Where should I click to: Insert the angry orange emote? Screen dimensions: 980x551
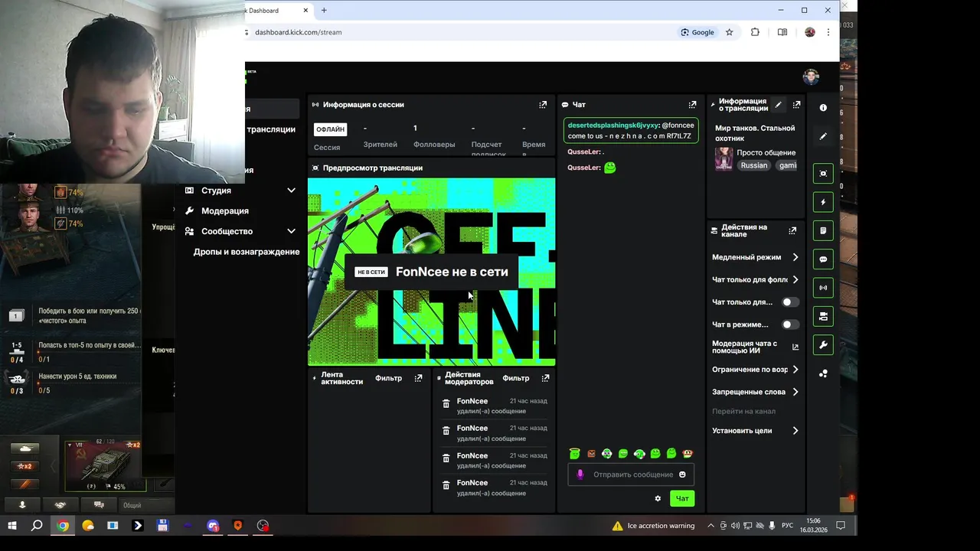(591, 454)
